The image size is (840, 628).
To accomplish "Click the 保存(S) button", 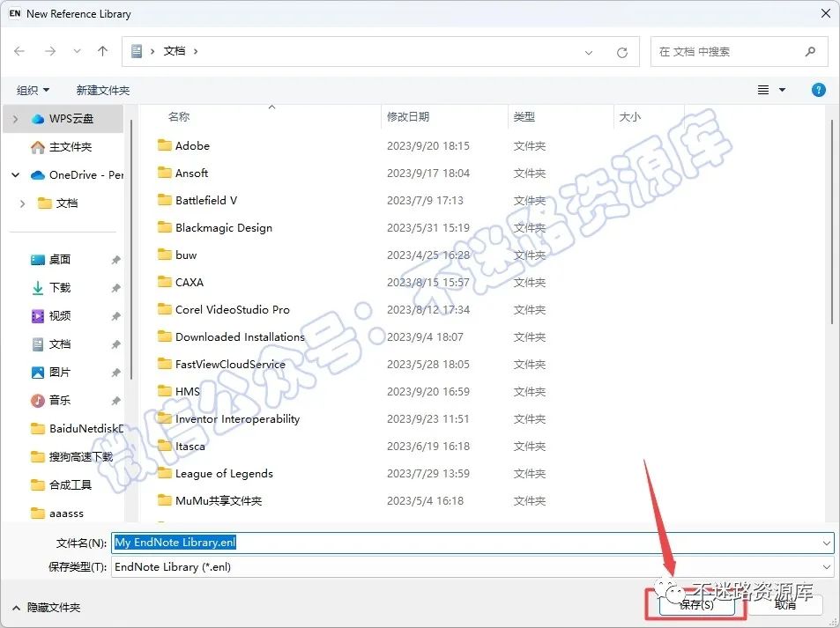I will pos(696,604).
